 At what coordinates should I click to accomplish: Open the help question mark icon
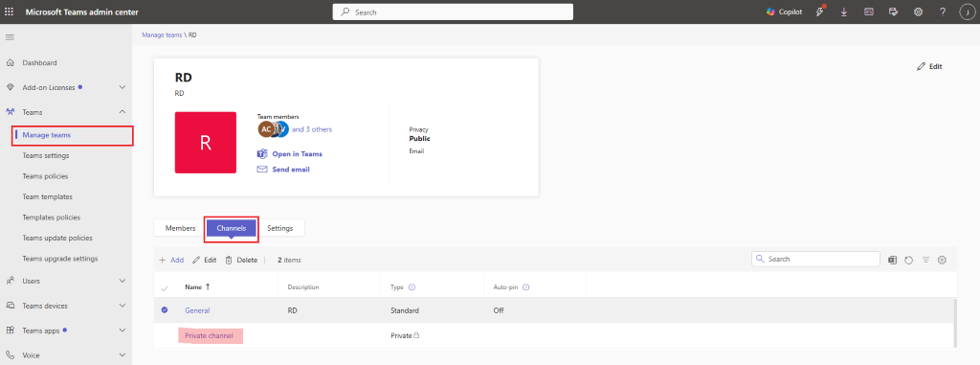[943, 11]
